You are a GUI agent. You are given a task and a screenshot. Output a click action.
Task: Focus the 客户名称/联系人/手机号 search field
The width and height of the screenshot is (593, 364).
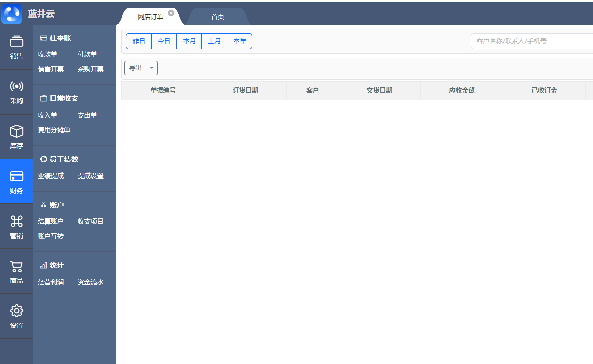pos(532,41)
